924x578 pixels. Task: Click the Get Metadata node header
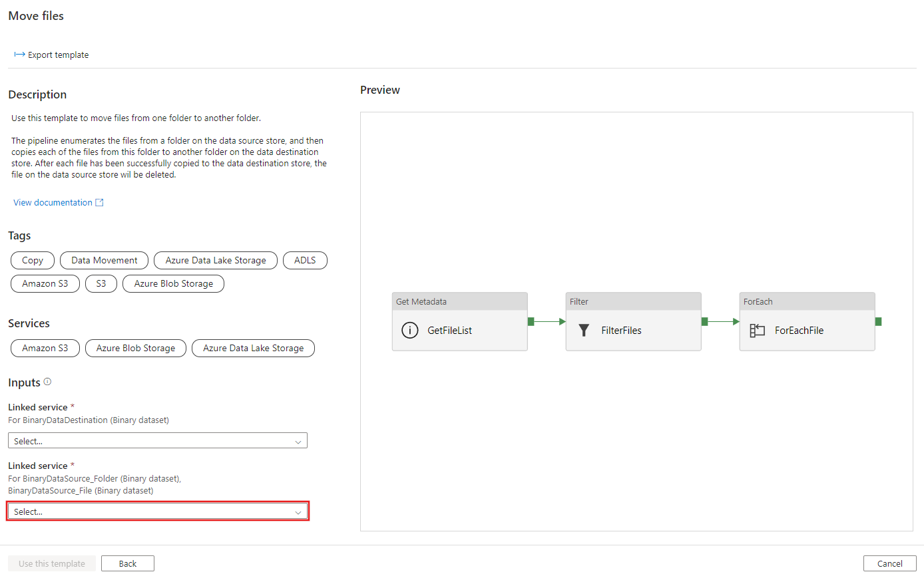pos(460,301)
